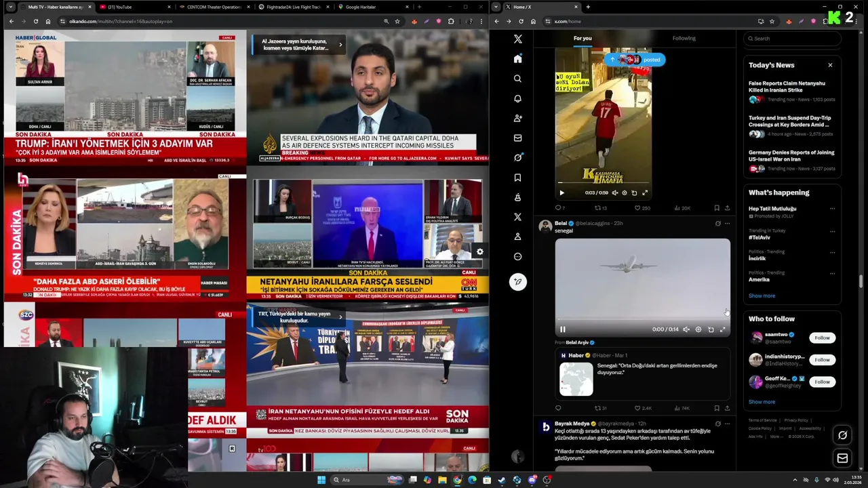Open Grok explain on Belal's post
Screen dimensions: 868x488
click(x=717, y=223)
